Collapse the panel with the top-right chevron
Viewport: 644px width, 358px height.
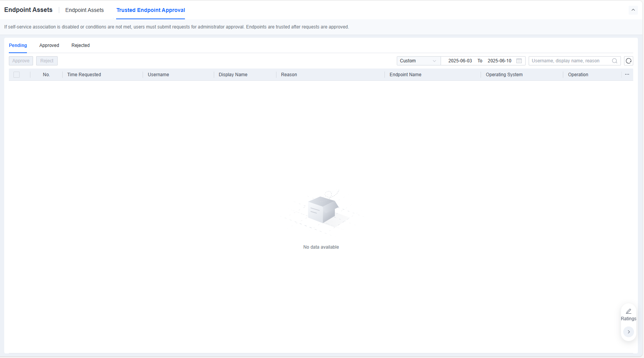[x=633, y=10]
